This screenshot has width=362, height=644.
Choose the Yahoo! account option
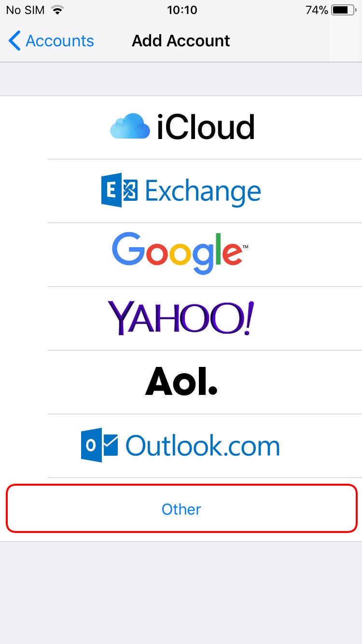click(181, 318)
